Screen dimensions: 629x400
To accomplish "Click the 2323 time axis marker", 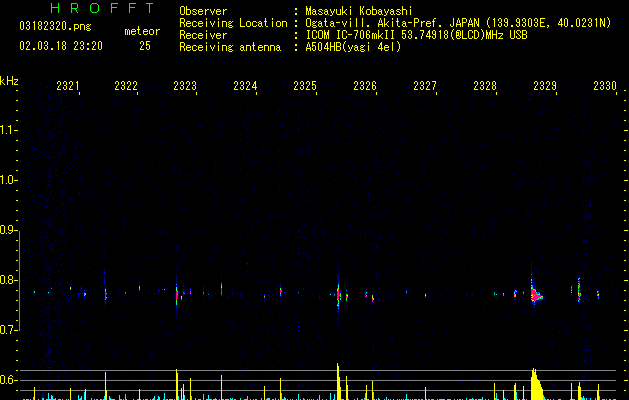I will (185, 85).
